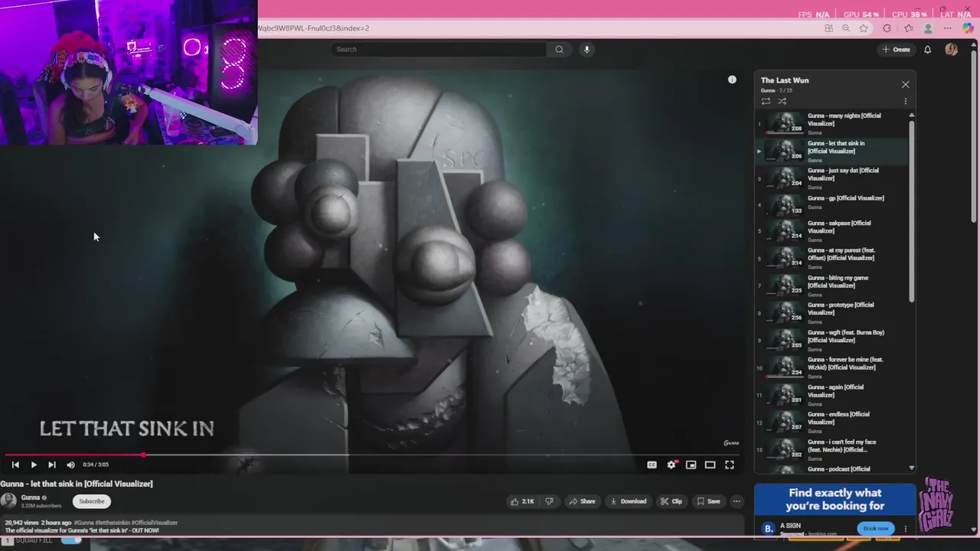Viewport: 980px width, 551px height.
Task: Bookmark this page with star icon
Action: (x=864, y=28)
